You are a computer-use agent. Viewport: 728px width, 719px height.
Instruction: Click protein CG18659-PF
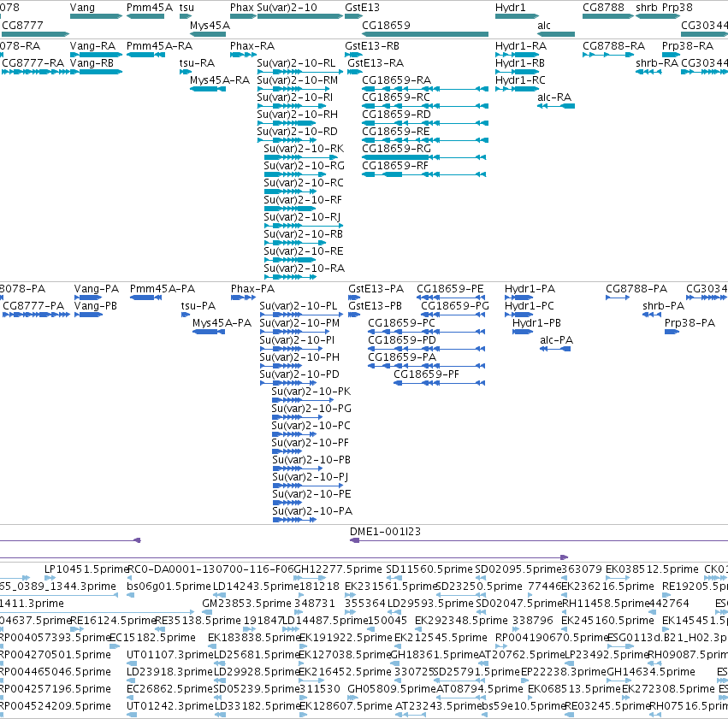(x=439, y=383)
